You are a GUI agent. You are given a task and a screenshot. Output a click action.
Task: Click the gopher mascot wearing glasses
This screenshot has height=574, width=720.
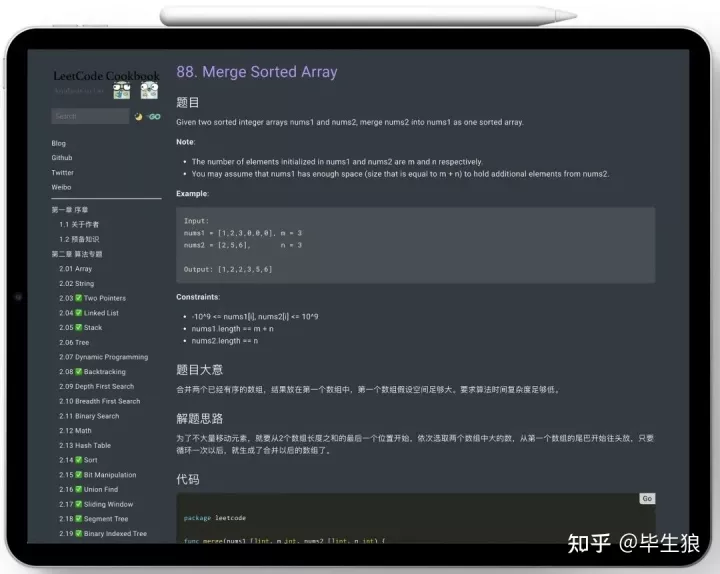coord(122,90)
